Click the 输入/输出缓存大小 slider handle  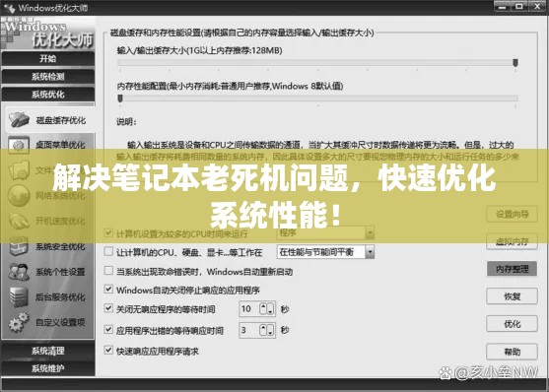click(x=515, y=63)
